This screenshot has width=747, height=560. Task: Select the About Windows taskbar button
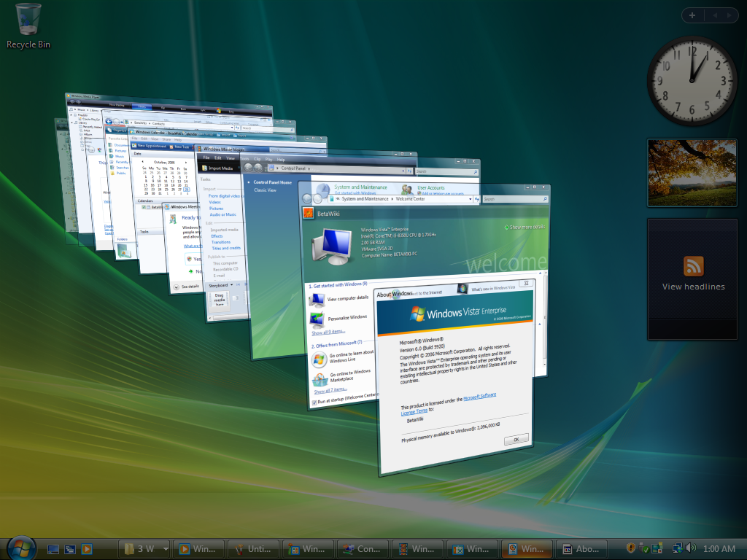tap(581, 548)
